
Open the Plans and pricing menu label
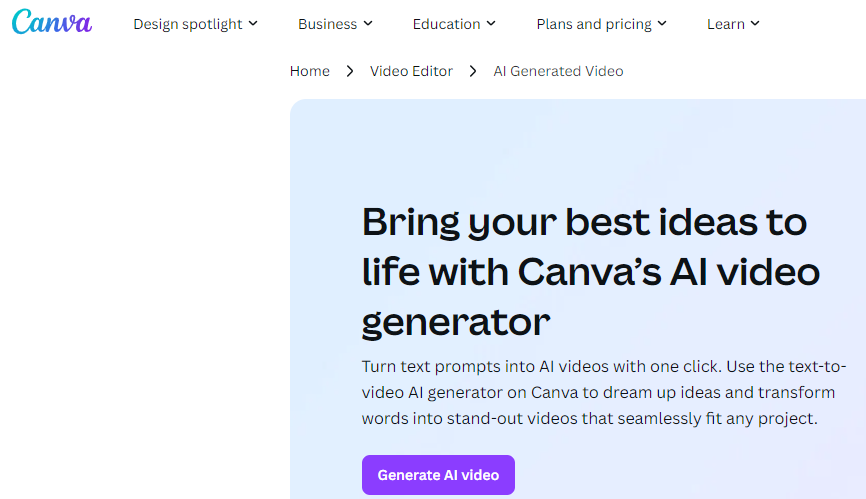pos(594,24)
